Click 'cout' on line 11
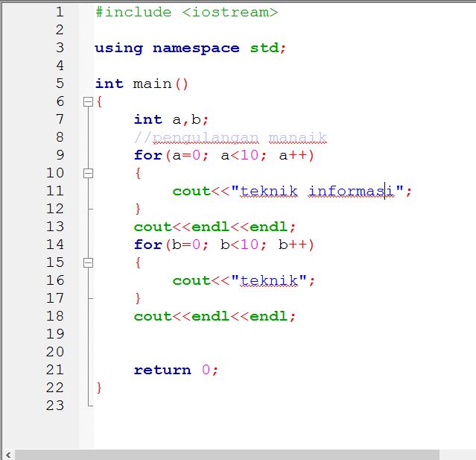 pyautogui.click(x=191, y=192)
